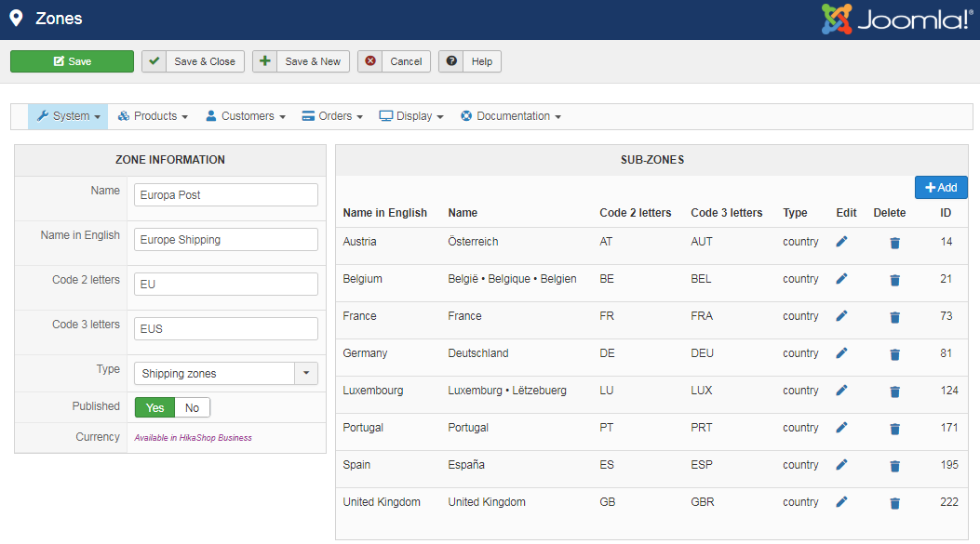Edit the Spain sub-zone with pencil icon

tap(841, 465)
